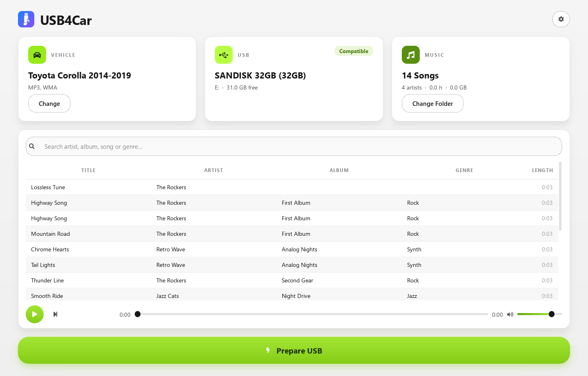Open settings via the gear icon
Screen dimensions: 588x376
561,19
